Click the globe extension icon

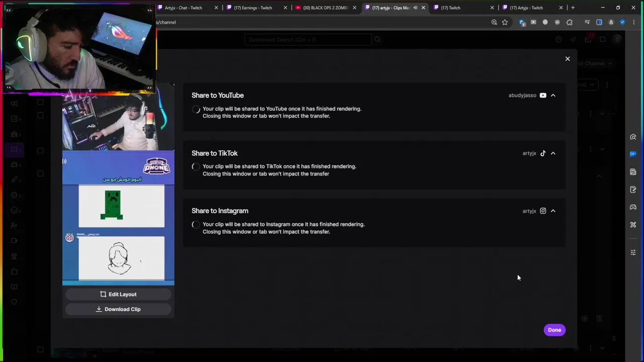545,22
